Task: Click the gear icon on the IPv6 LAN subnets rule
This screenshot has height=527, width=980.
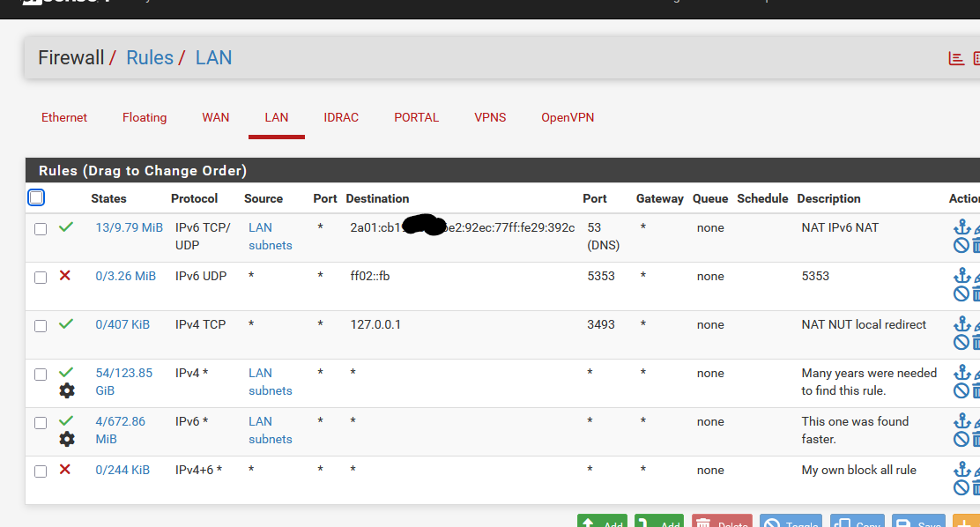Action: coord(67,439)
